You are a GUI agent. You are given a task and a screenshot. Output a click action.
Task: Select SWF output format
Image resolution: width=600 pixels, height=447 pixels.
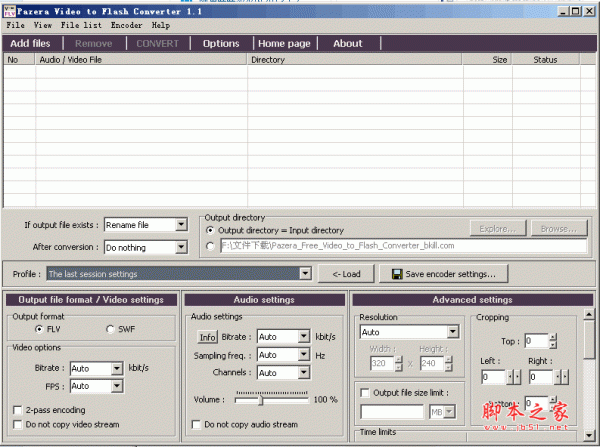(110, 329)
